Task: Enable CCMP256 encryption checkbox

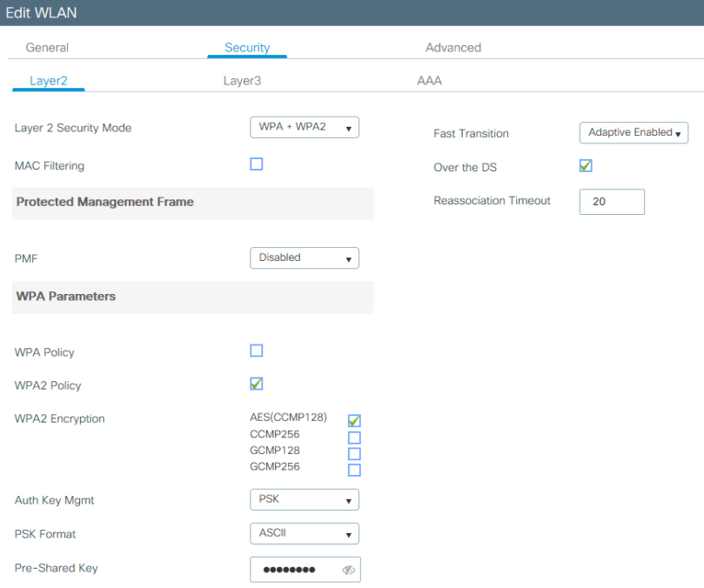Action: [x=354, y=438]
